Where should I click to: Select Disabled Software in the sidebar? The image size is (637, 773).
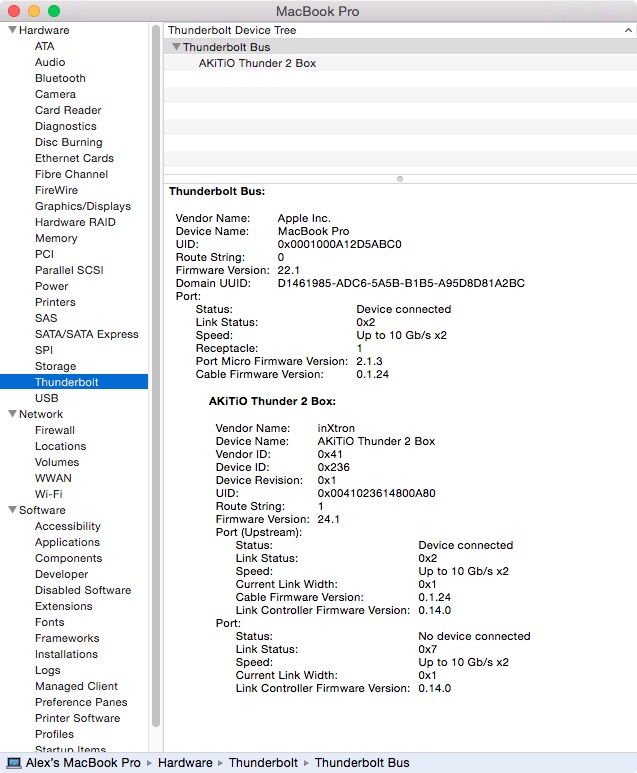pos(83,590)
